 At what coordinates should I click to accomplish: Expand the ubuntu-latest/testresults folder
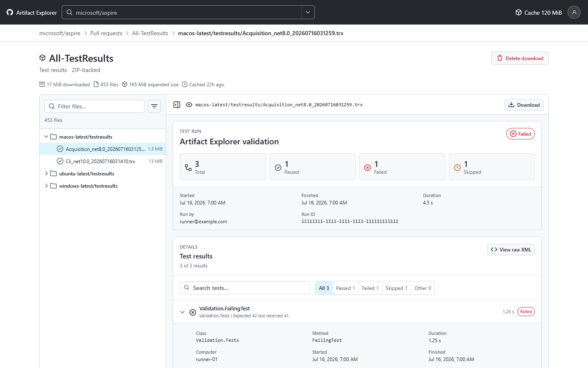pos(46,173)
